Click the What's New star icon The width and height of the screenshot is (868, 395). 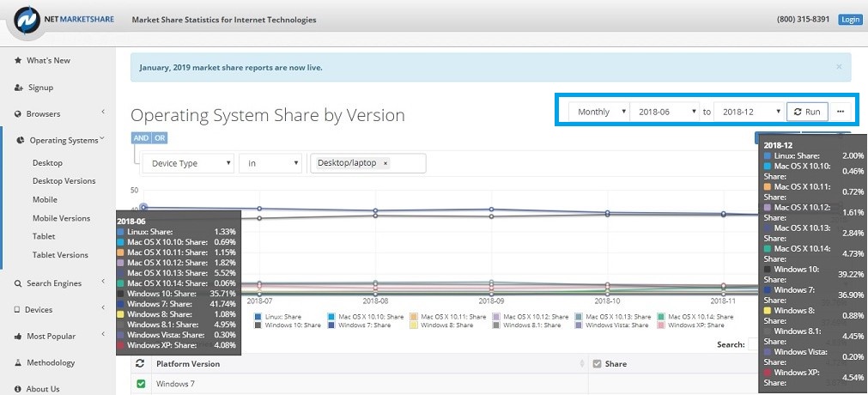pyautogui.click(x=18, y=60)
